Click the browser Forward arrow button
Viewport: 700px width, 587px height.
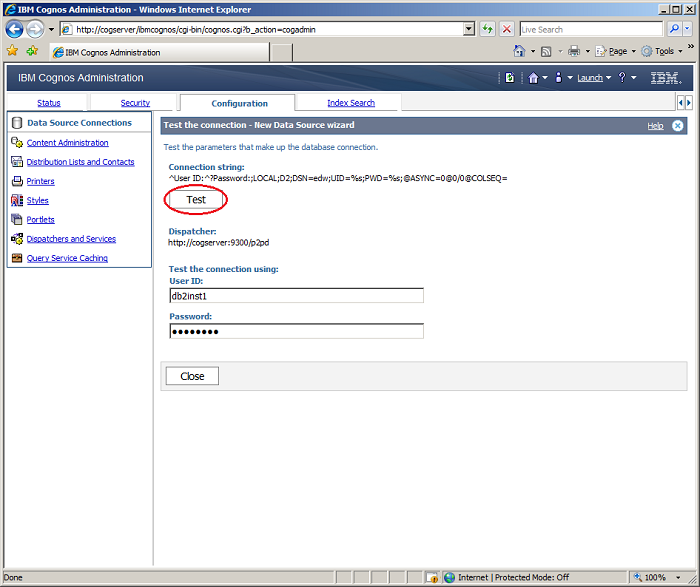(35, 29)
